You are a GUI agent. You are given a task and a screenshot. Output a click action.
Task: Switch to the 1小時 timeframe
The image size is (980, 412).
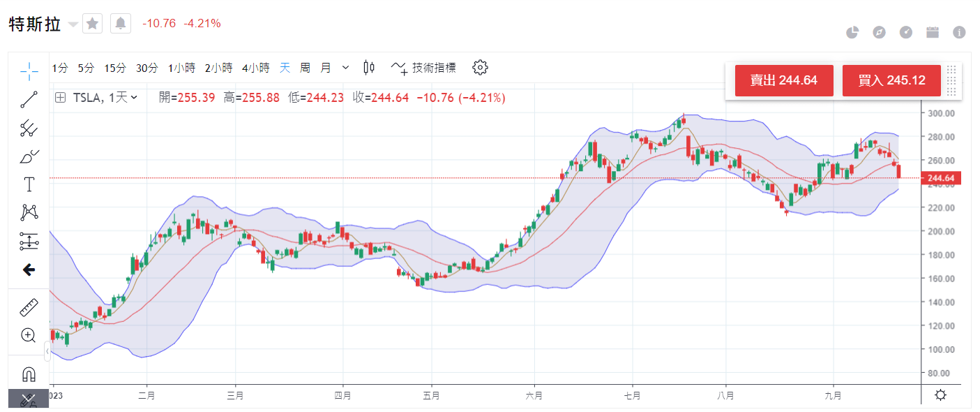pyautogui.click(x=181, y=68)
